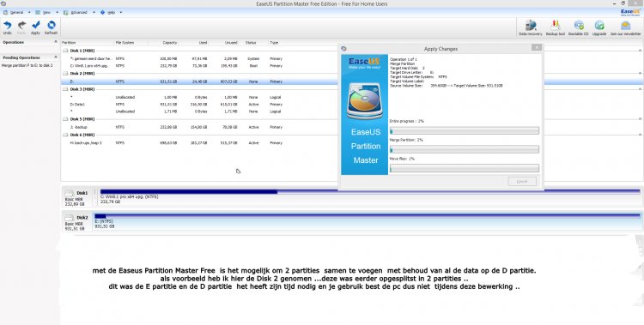Click the Undo toolbar icon

8,26
